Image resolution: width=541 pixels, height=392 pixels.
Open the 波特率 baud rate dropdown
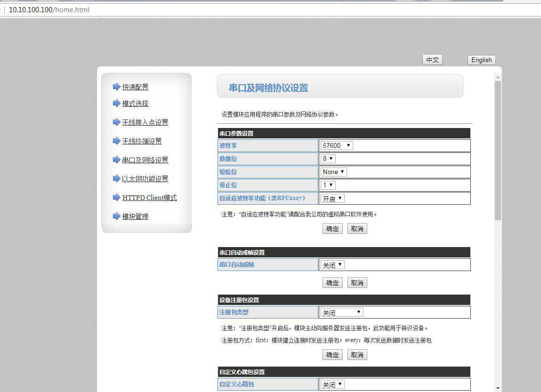pos(337,146)
